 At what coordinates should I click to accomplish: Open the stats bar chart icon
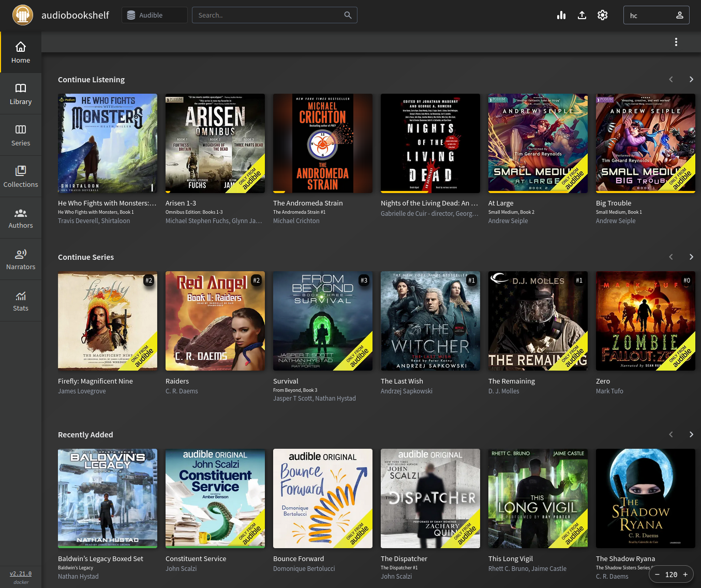pyautogui.click(x=561, y=15)
